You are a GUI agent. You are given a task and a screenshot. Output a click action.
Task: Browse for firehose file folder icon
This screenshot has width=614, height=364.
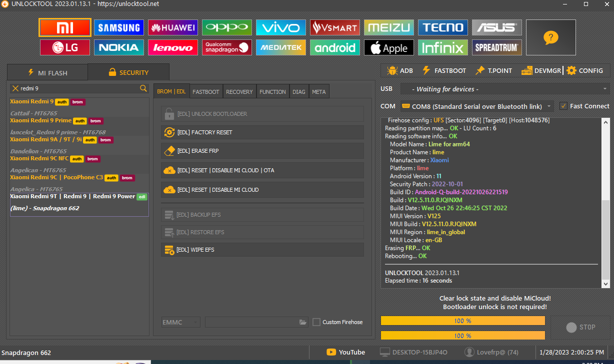point(303,322)
